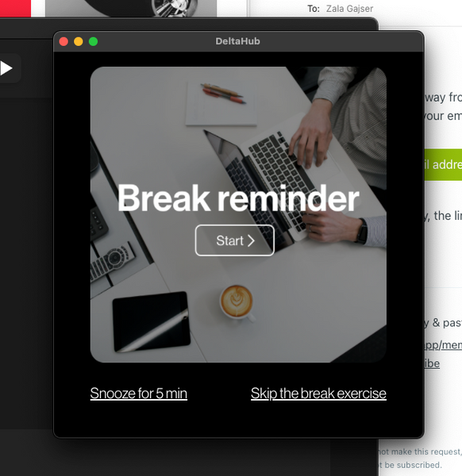Image resolution: width=462 pixels, height=476 pixels.
Task: Open the partially visible unsubscribe link
Action: (x=432, y=363)
